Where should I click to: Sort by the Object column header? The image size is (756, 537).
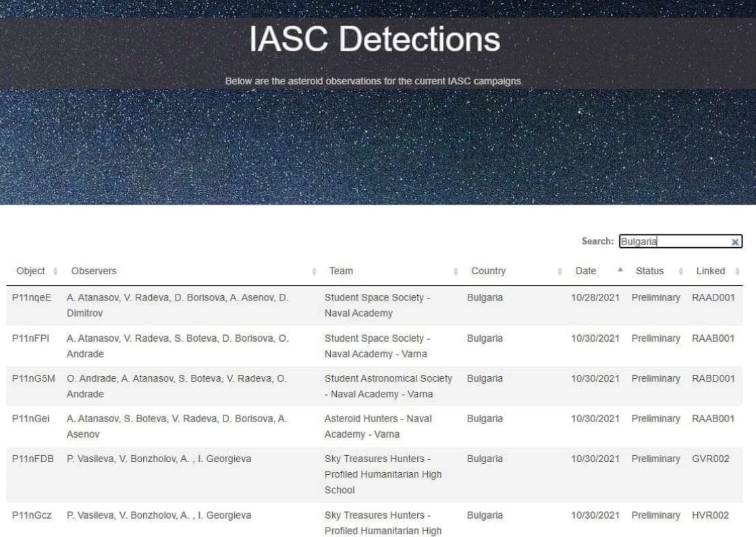pos(30,271)
